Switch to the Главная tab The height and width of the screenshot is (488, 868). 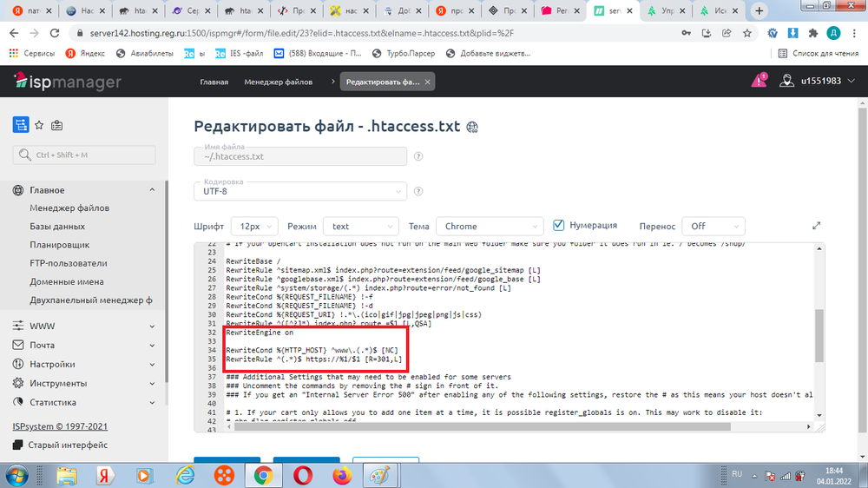coord(214,82)
